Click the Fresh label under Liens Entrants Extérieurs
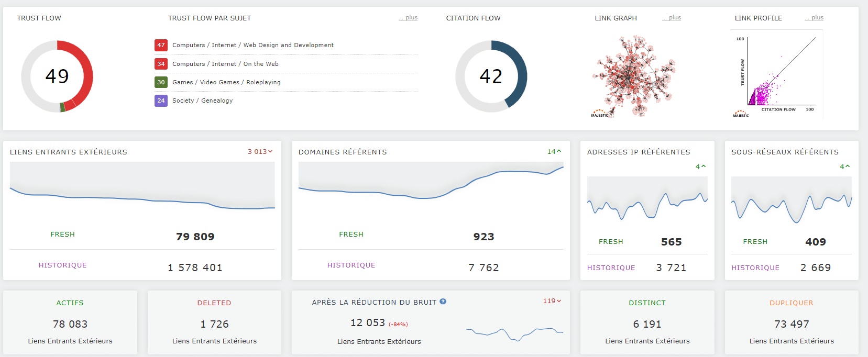 (x=62, y=235)
